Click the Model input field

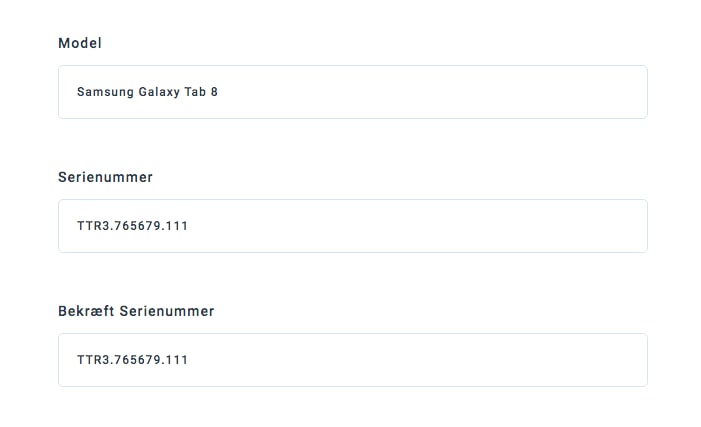point(352,92)
